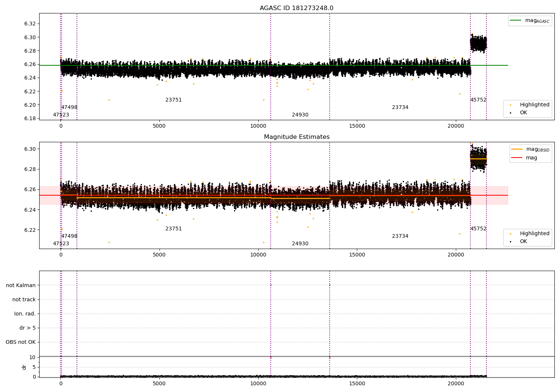Image resolution: width=560 pixels, height=392 pixels.
Task: Click OBSID label 23734 in top plot
Action: pos(400,107)
